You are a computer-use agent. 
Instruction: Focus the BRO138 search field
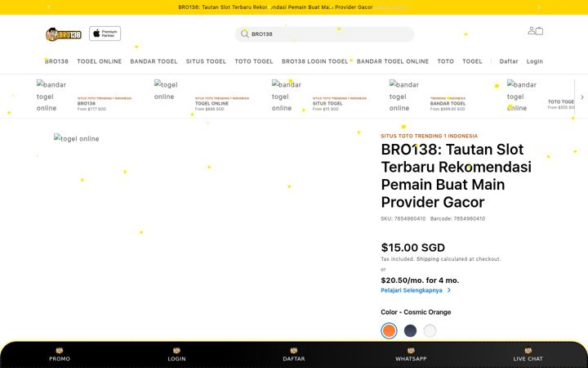click(324, 34)
